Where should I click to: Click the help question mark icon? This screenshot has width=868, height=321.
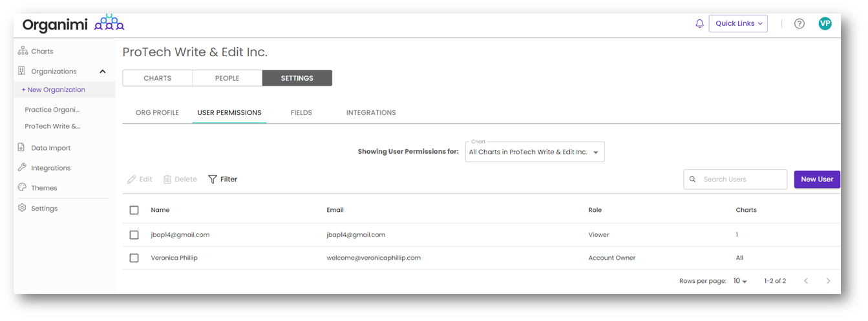pyautogui.click(x=799, y=24)
